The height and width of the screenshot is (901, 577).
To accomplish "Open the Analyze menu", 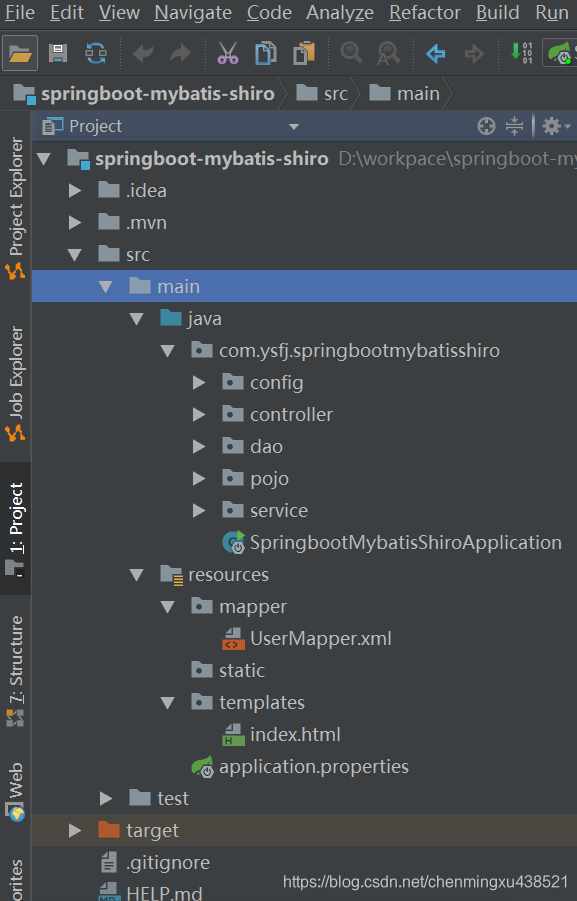I will click(x=340, y=13).
